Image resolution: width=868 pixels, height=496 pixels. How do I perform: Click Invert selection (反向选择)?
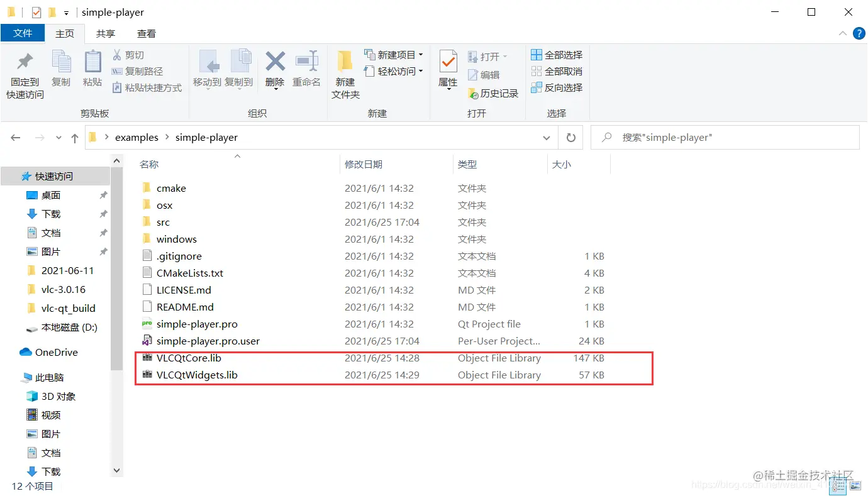[557, 88]
